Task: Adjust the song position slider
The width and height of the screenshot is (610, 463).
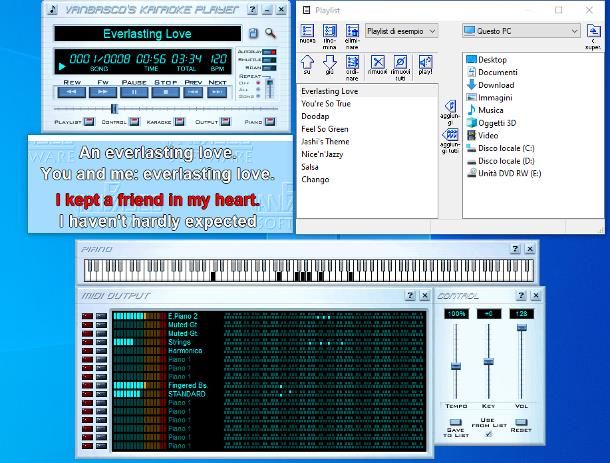Action: click(114, 109)
